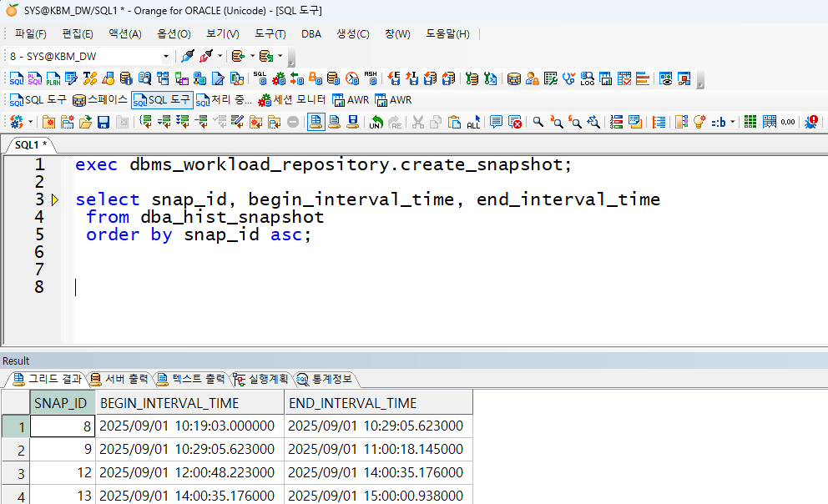Open the PLAN tool icon
828x504 pixels.
[53, 79]
